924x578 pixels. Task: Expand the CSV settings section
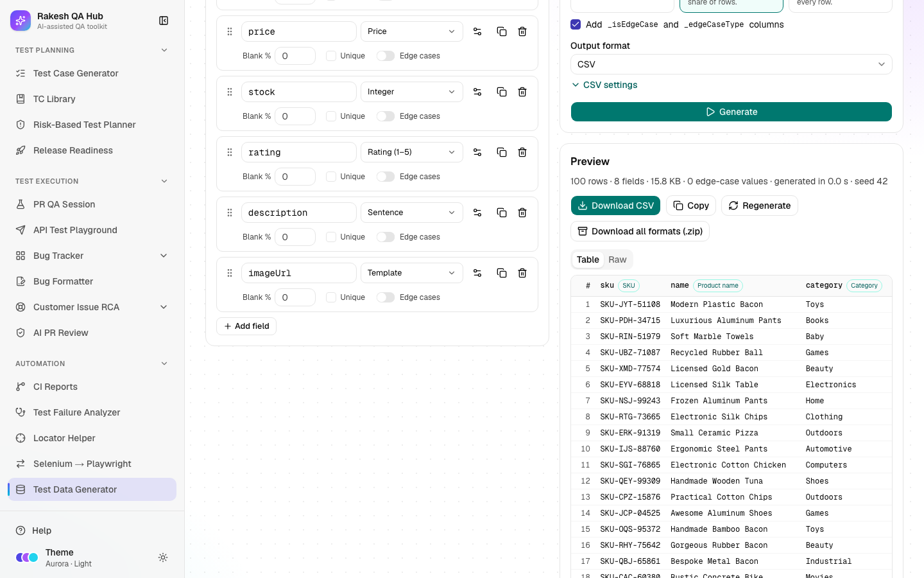(604, 85)
